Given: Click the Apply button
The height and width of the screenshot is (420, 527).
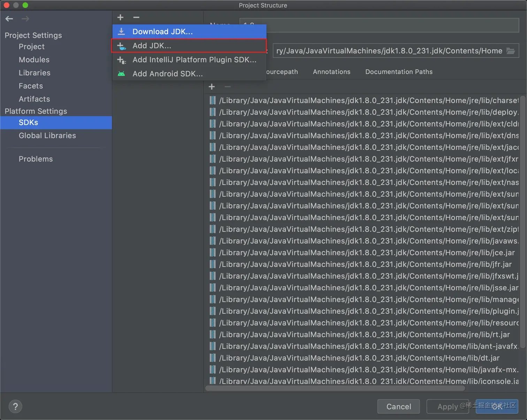Looking at the screenshot, I should point(448,406).
